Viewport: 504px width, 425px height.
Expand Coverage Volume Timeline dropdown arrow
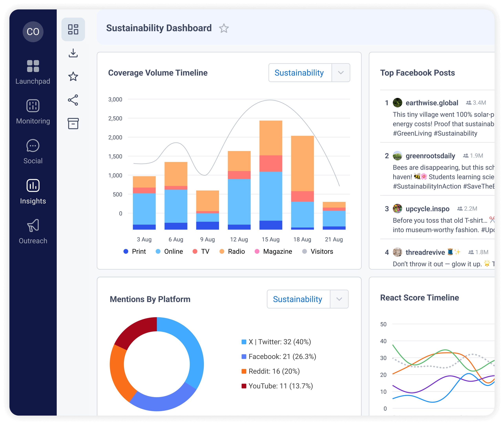pyautogui.click(x=341, y=73)
